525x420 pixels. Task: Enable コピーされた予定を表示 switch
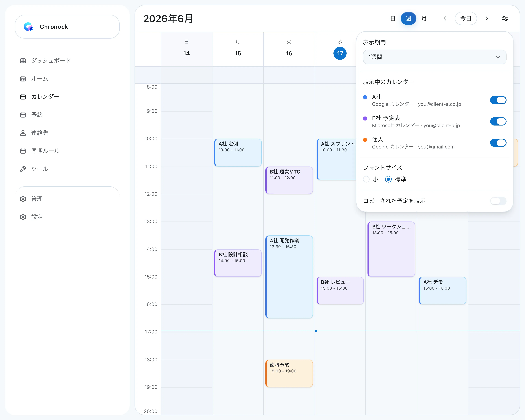click(x=498, y=201)
